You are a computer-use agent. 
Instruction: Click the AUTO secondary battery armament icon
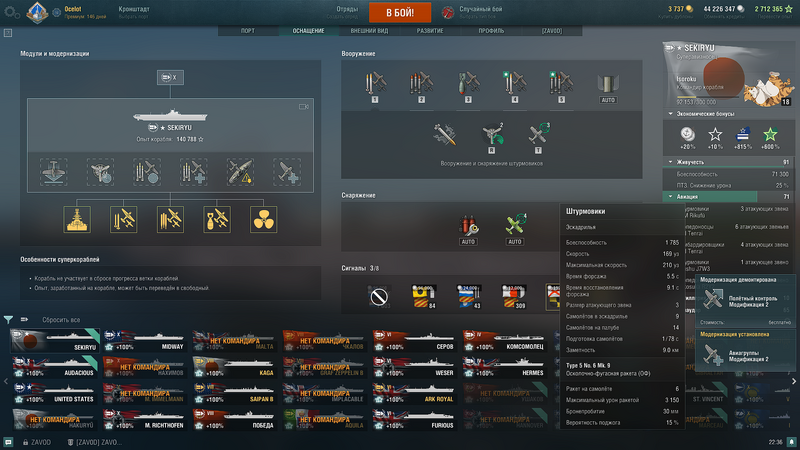click(608, 87)
